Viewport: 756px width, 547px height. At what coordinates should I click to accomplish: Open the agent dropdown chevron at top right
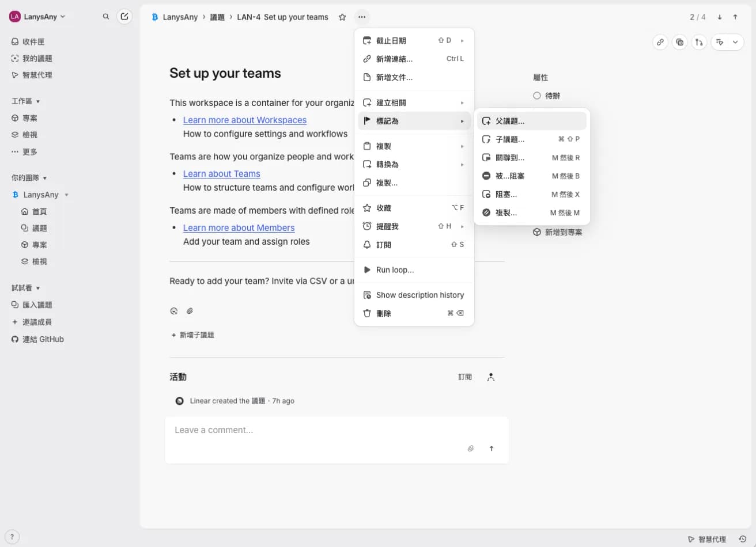click(736, 42)
